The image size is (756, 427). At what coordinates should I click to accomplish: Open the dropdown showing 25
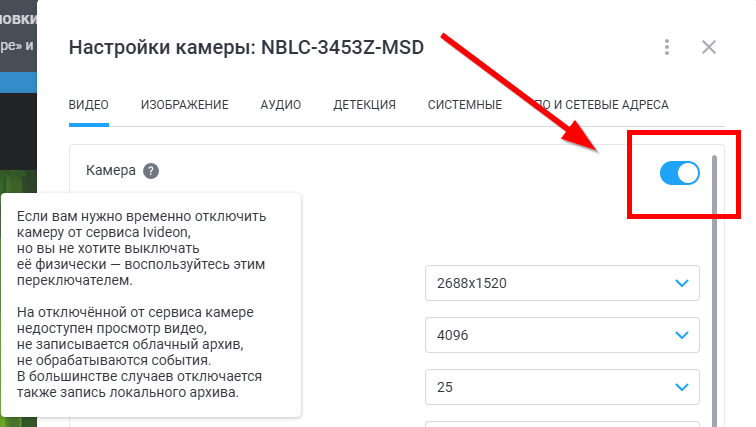(x=561, y=386)
